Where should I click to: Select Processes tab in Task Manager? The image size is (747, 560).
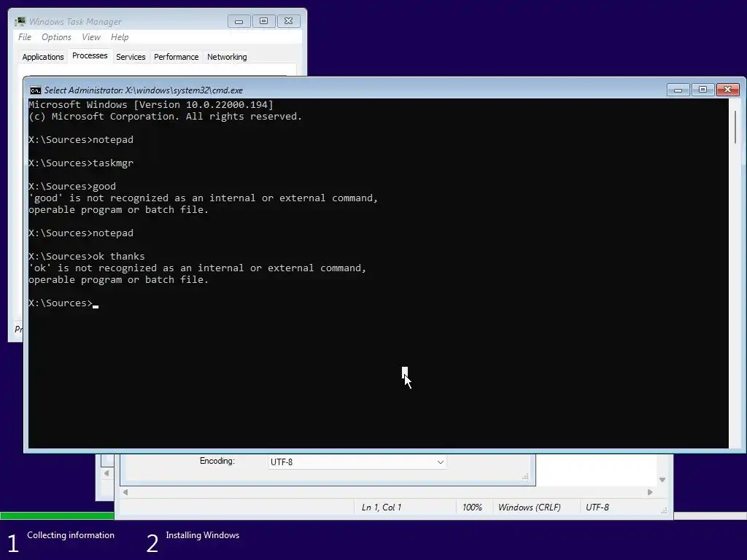tap(90, 55)
